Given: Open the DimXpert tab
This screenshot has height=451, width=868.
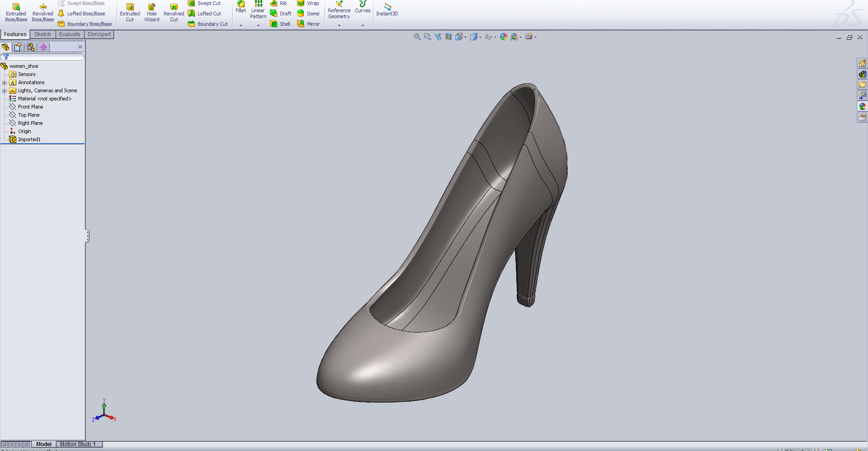Looking at the screenshot, I should 99,34.
